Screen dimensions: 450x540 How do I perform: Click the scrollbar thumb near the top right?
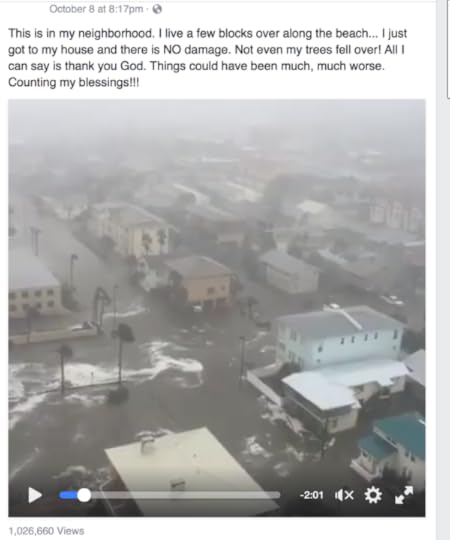448,48
